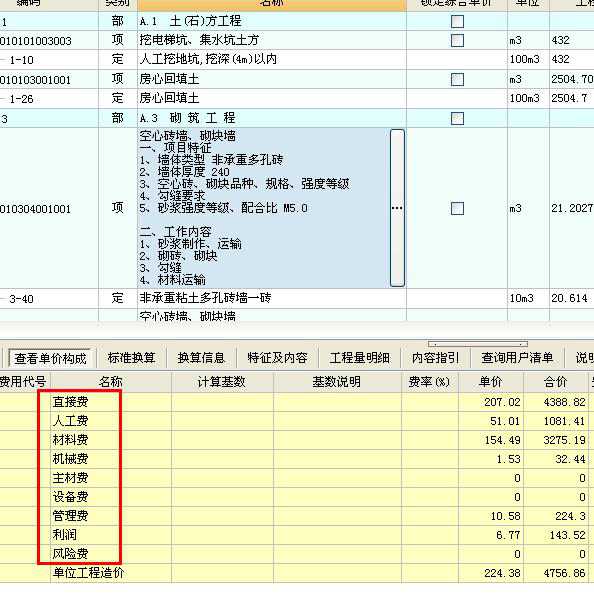
Task: Select the 直接费 row name
Action: coord(70,402)
